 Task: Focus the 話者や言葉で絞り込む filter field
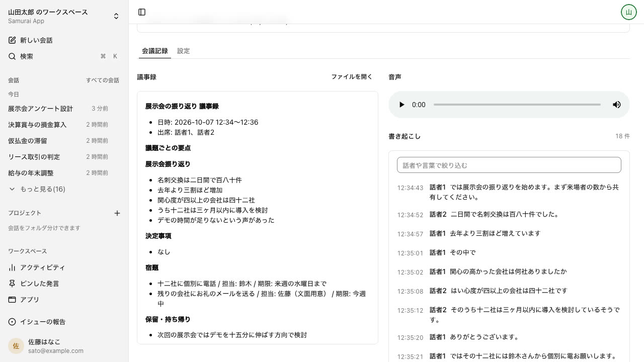(509, 165)
